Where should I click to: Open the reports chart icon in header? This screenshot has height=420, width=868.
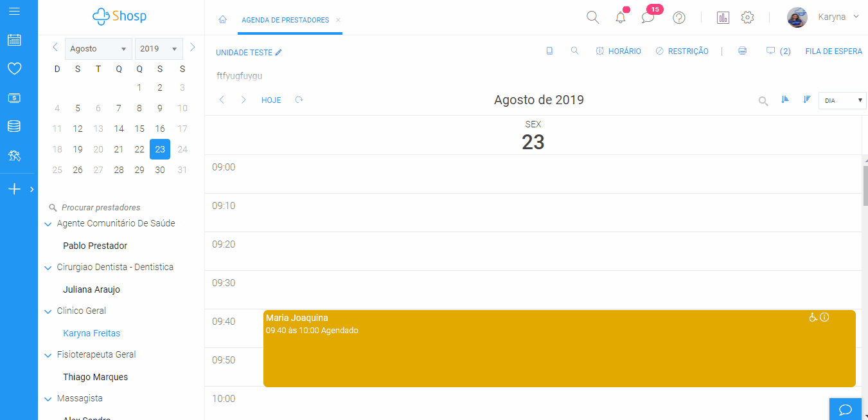point(723,17)
